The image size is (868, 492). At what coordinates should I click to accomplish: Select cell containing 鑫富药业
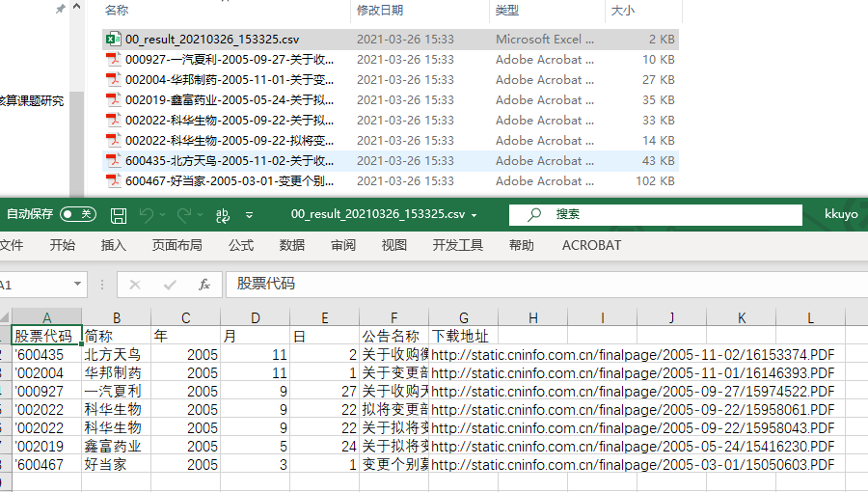tap(117, 446)
